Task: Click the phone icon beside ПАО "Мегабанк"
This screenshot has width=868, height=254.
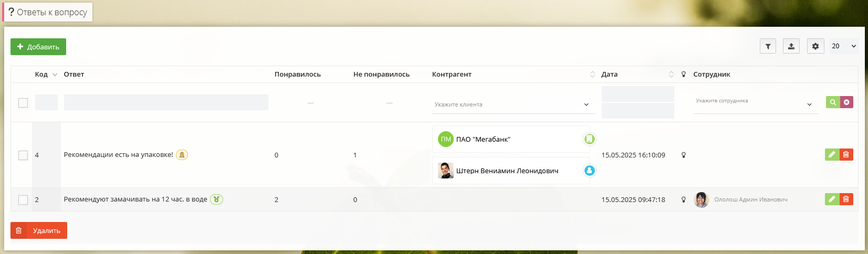Action: [x=589, y=139]
